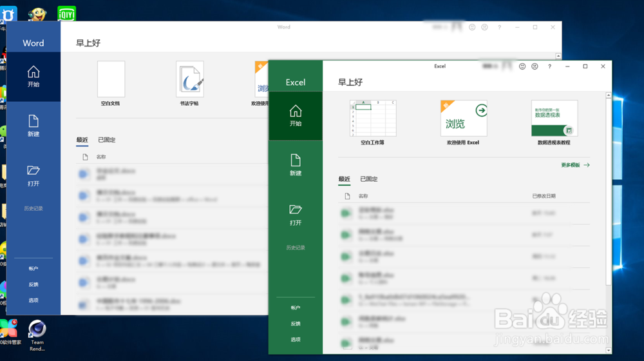Screen dimensions: 644x361
Task: Click the Excel vertical scrollbar thumb
Action: pyautogui.click(x=609, y=191)
